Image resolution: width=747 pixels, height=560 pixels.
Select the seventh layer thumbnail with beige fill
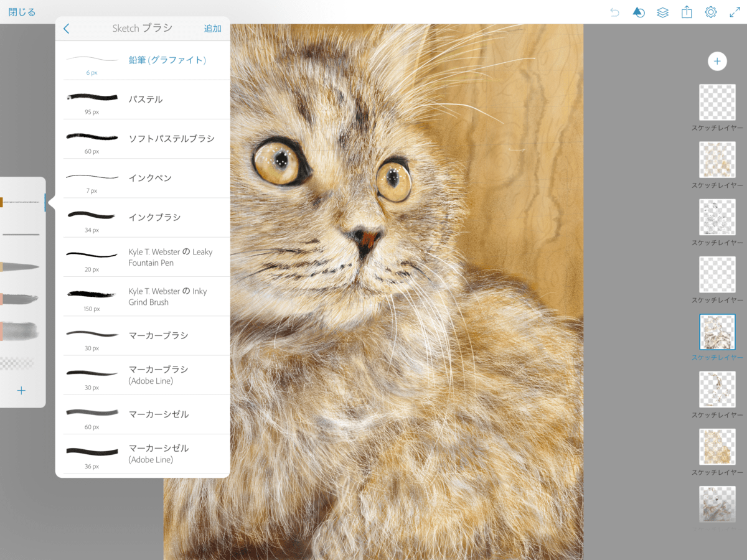(x=717, y=447)
